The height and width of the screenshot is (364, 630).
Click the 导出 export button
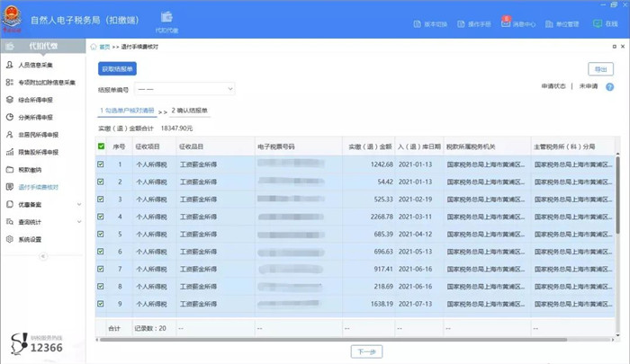pos(600,68)
